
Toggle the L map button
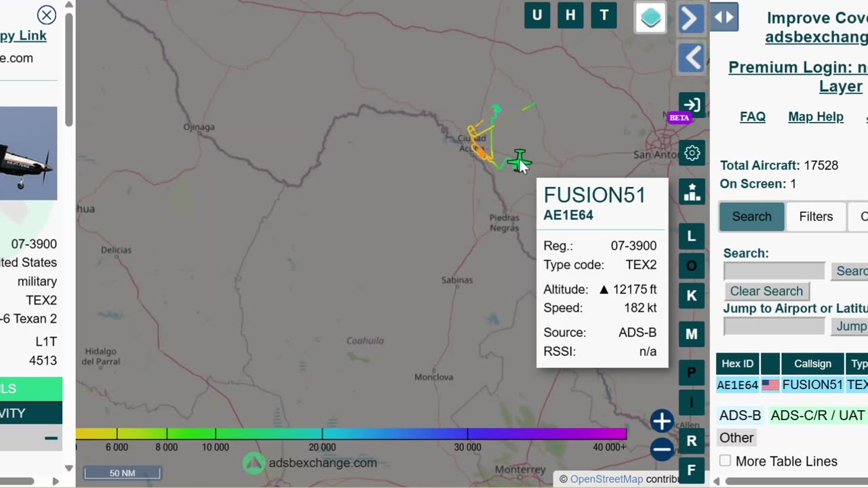click(x=692, y=237)
